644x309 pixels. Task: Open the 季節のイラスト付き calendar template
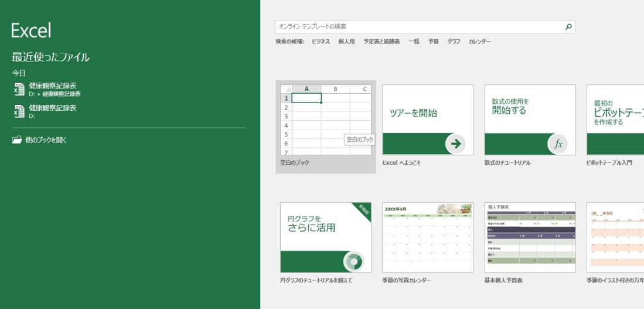point(615,237)
